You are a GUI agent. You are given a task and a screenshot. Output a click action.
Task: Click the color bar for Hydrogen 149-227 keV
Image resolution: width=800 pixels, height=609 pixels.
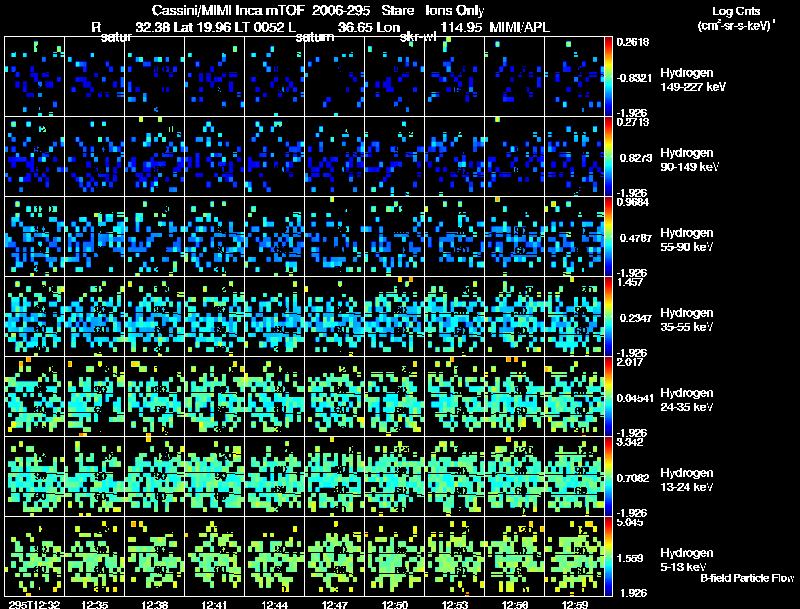[610, 76]
